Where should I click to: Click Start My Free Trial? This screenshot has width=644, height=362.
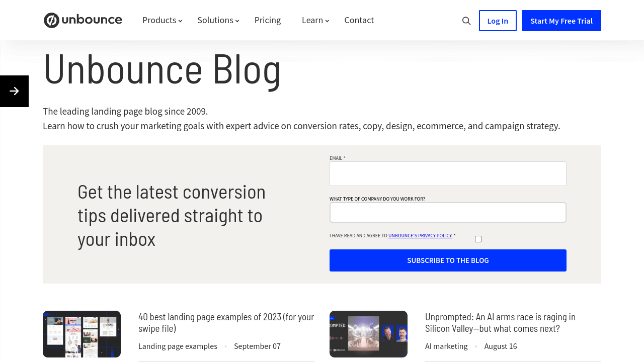[x=561, y=21]
